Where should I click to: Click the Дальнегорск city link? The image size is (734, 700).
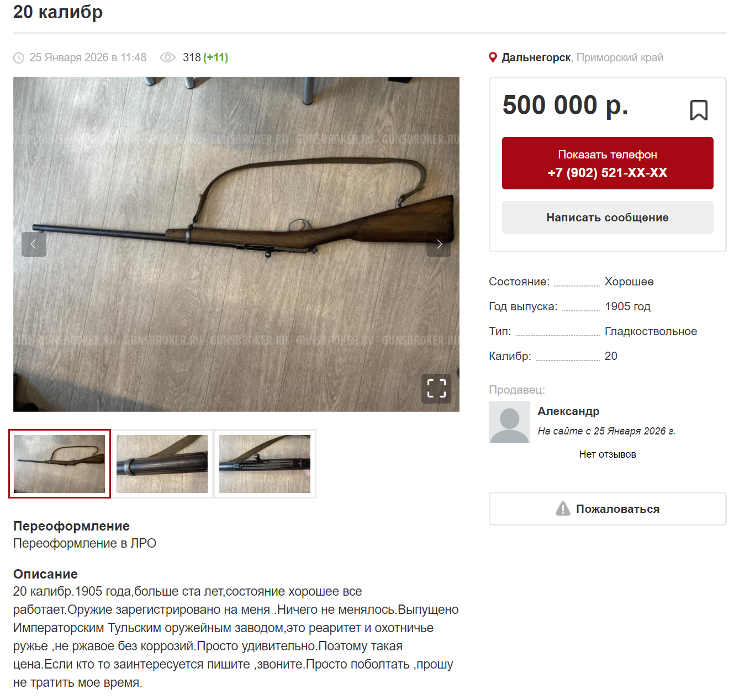(x=536, y=57)
